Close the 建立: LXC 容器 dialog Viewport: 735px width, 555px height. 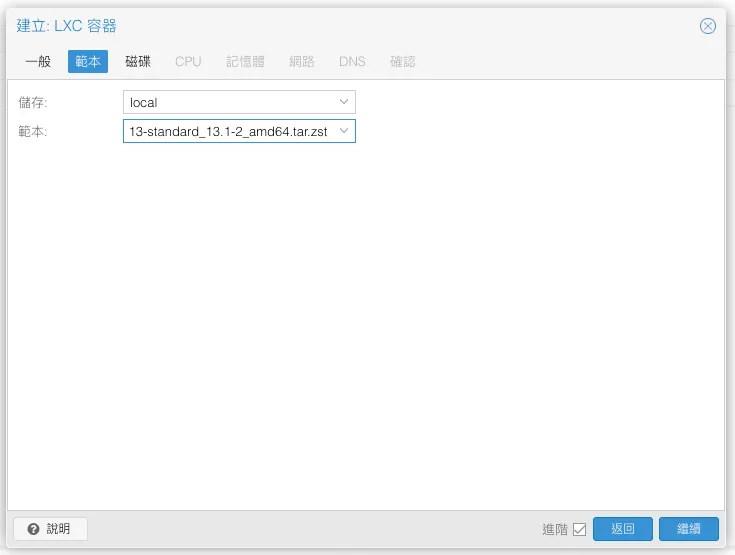coord(707,26)
